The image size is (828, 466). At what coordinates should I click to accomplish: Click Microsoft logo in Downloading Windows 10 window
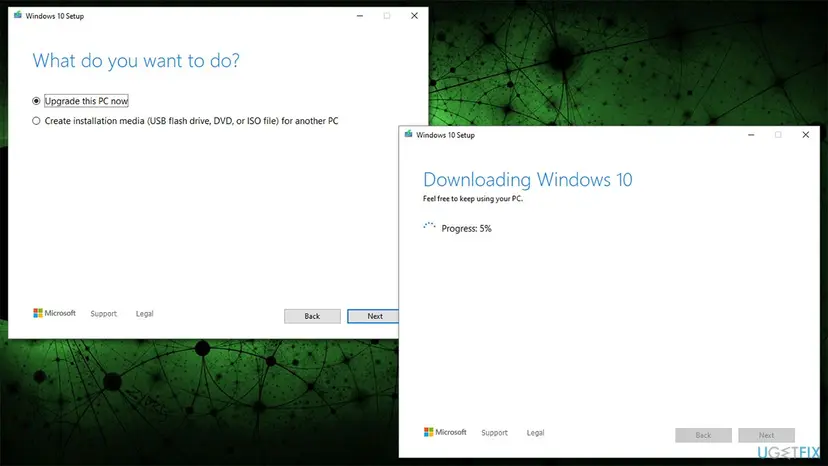click(445, 432)
